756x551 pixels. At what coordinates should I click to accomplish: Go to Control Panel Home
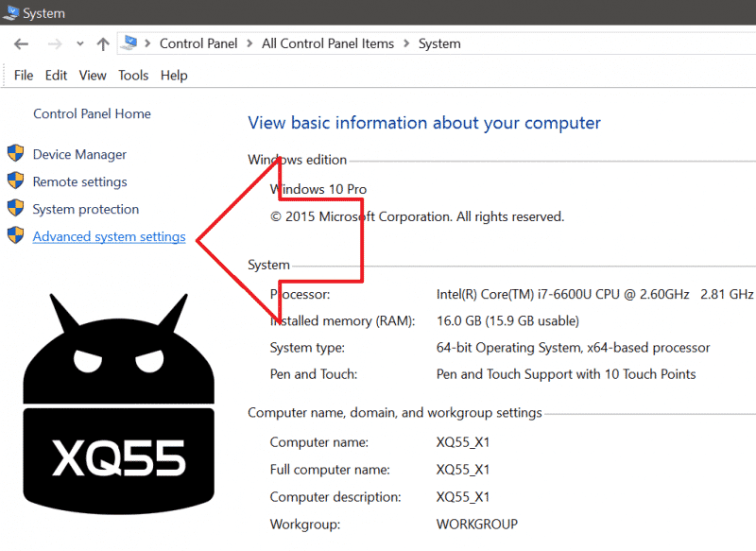coord(92,113)
